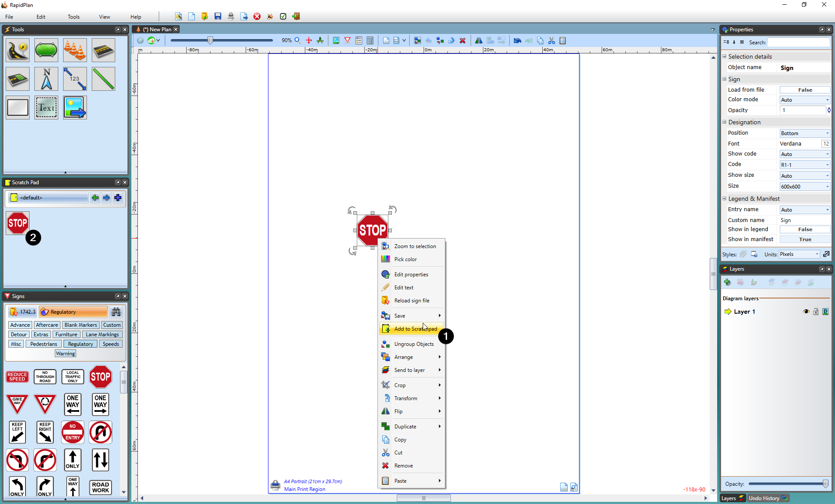Screen dimensions: 835x504
Task: Open the Units dropdown showing Pixels
Action: point(799,254)
